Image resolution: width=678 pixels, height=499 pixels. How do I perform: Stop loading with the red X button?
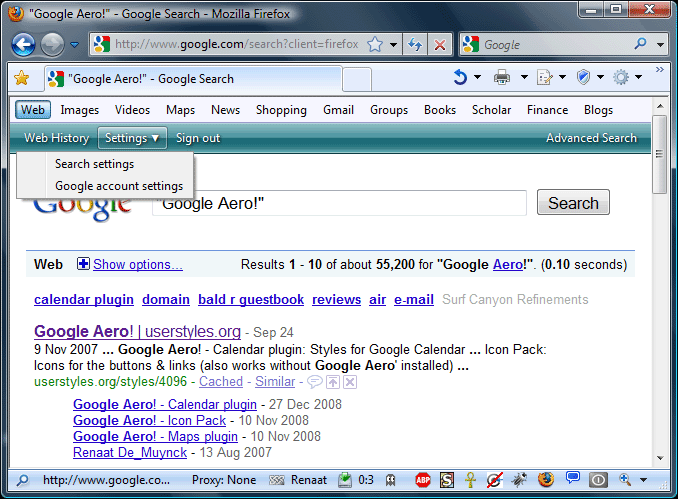coord(440,45)
